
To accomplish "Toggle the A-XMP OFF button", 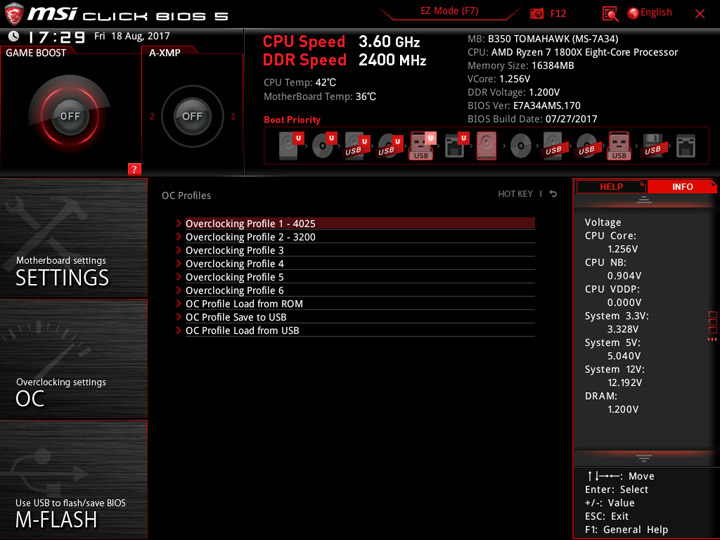I will 192,116.
